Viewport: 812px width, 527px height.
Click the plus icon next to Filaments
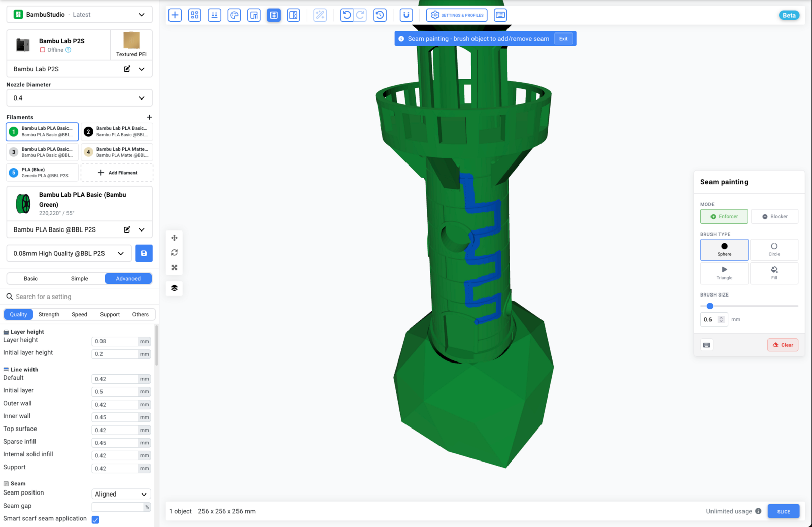point(149,117)
